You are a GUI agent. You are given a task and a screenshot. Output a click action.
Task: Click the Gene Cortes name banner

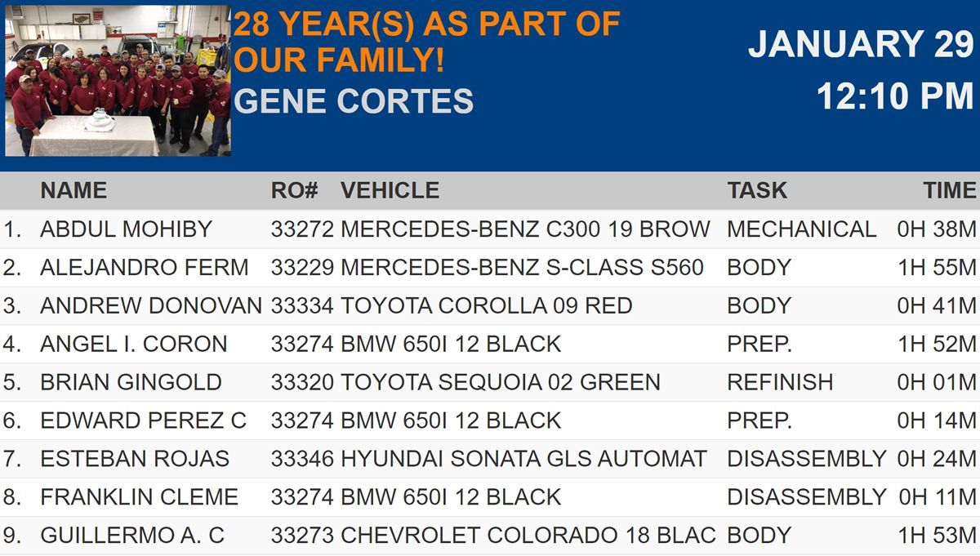tap(354, 101)
